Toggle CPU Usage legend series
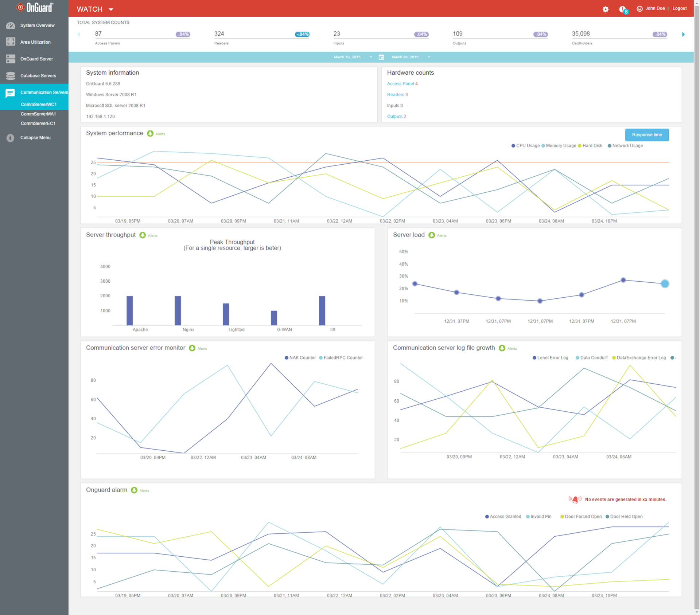700x615 pixels. tap(525, 146)
